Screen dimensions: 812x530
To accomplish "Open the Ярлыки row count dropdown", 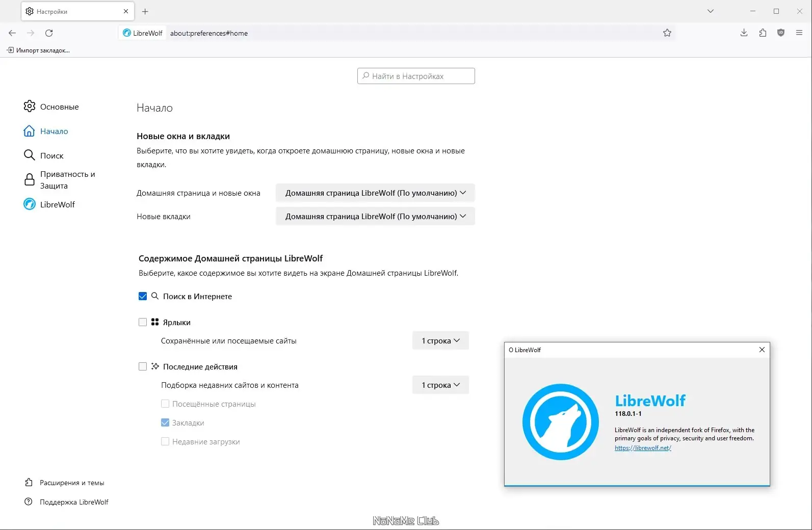I will (440, 340).
